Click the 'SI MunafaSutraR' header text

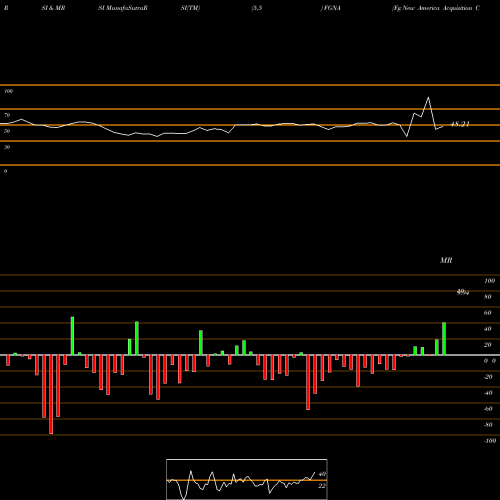click(123, 8)
